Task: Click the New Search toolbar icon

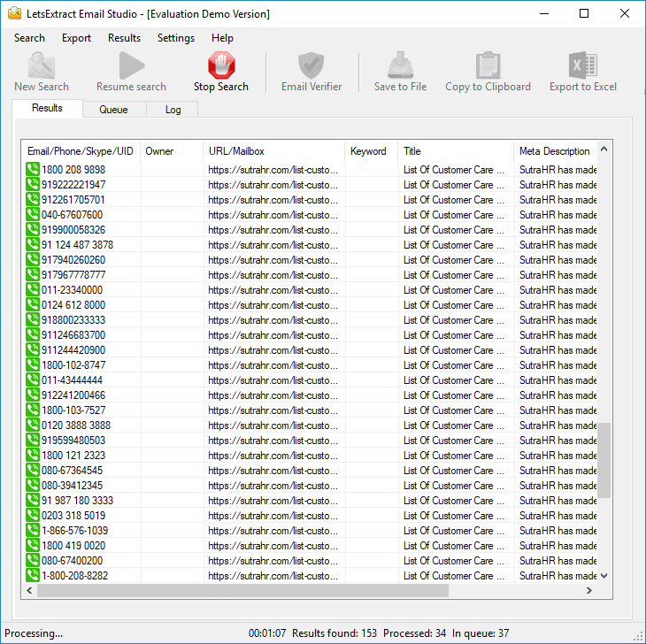Action: tap(42, 65)
